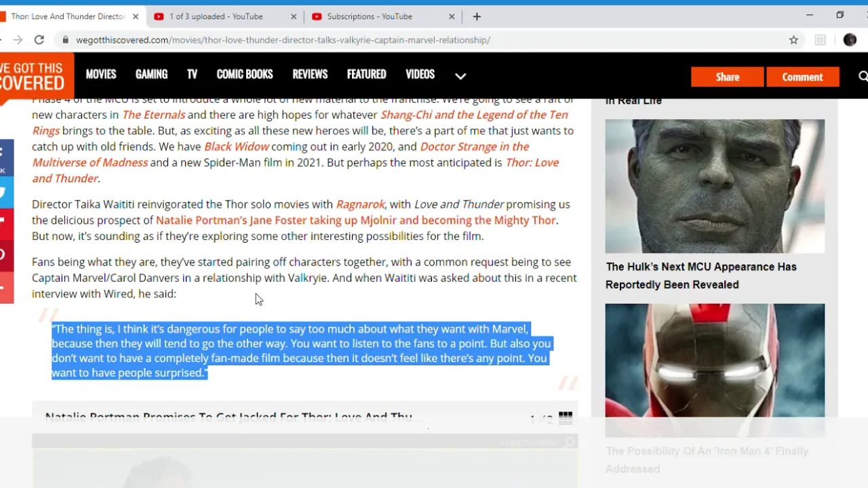Click the extension icon beside the bookmark star
Screen dimensions: 868x488
click(820, 40)
